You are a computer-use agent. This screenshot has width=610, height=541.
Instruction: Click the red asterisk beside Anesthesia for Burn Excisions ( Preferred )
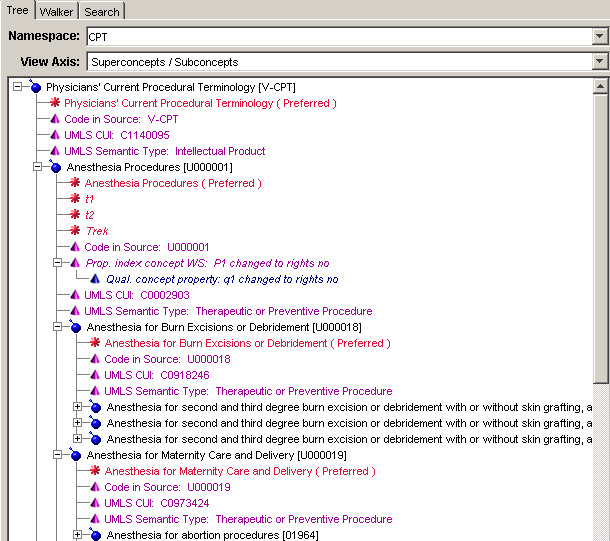(95, 342)
